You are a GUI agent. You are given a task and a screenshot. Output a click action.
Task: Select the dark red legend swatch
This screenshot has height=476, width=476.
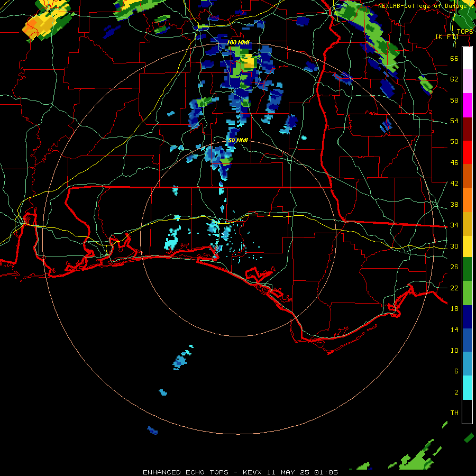[467, 129]
